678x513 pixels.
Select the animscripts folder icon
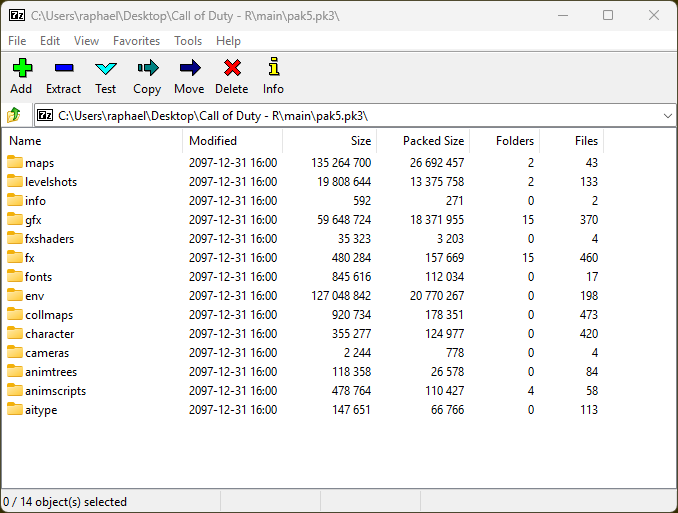[15, 390]
